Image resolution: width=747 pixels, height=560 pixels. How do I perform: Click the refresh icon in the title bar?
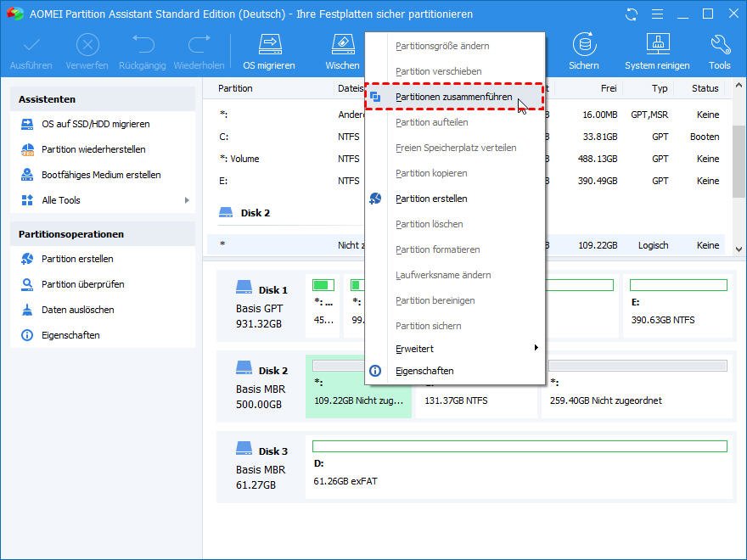(632, 14)
